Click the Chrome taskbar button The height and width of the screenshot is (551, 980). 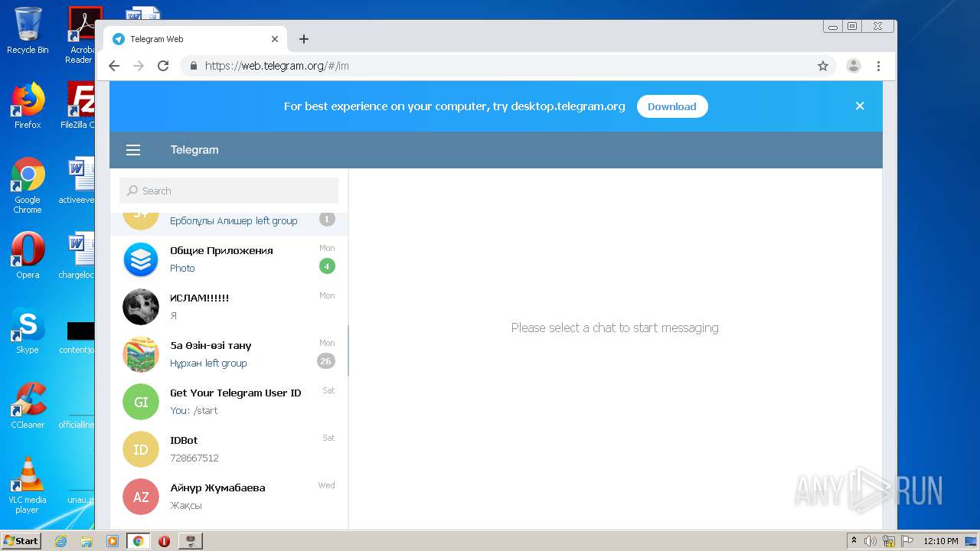tap(139, 541)
